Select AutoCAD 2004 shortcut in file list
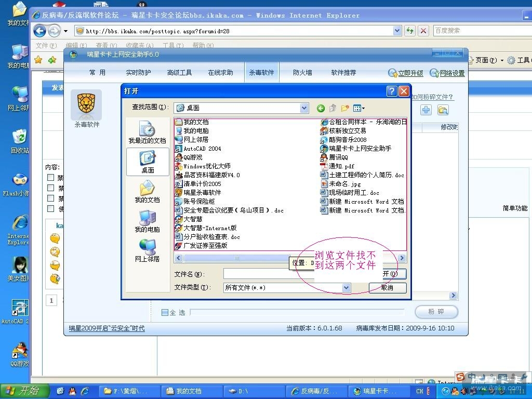The height and width of the screenshot is (399, 532). (x=198, y=149)
